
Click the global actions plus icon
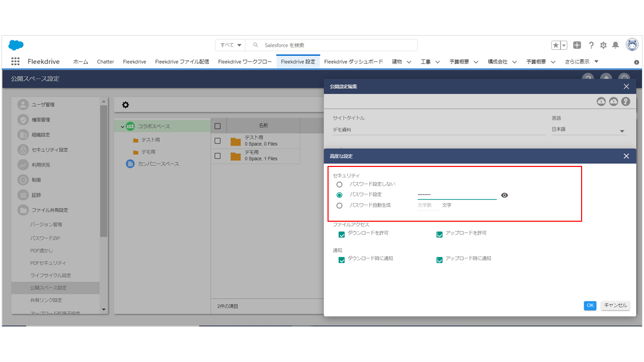577,45
